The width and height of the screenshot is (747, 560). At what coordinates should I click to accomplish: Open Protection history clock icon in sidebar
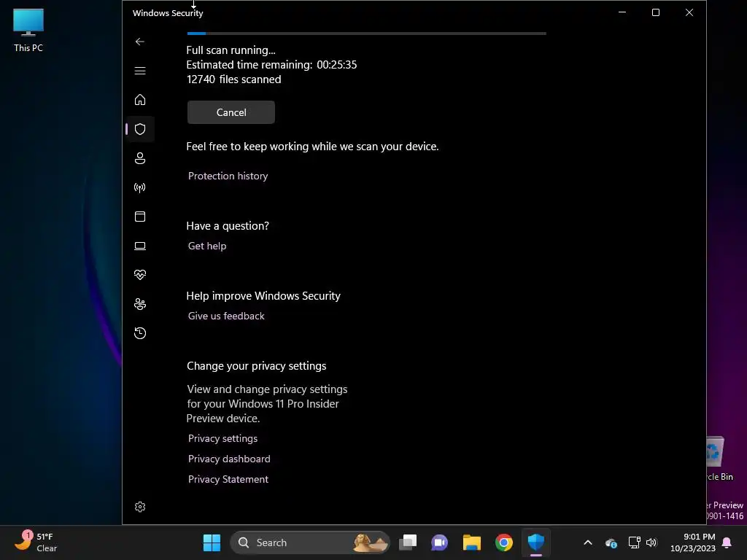point(139,332)
